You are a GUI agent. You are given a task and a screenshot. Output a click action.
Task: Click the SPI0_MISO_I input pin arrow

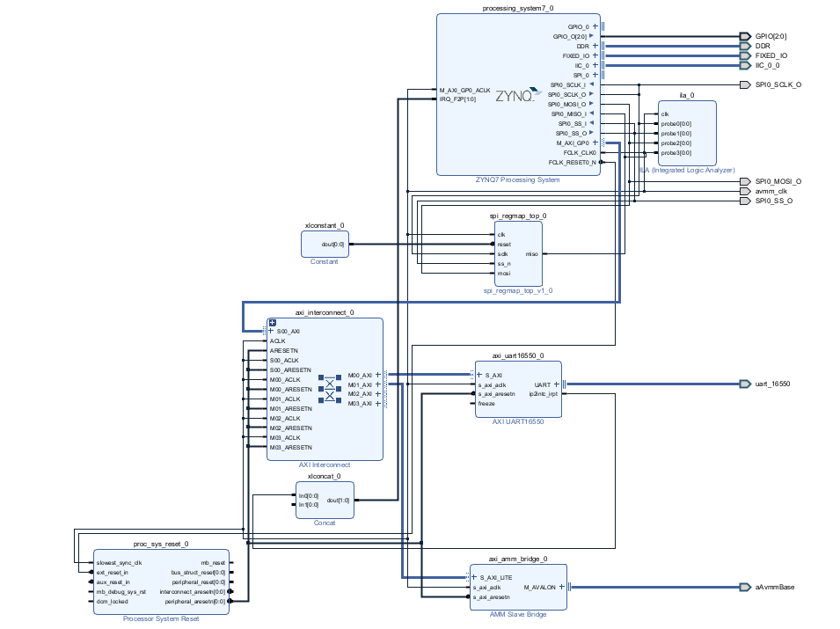coord(591,113)
